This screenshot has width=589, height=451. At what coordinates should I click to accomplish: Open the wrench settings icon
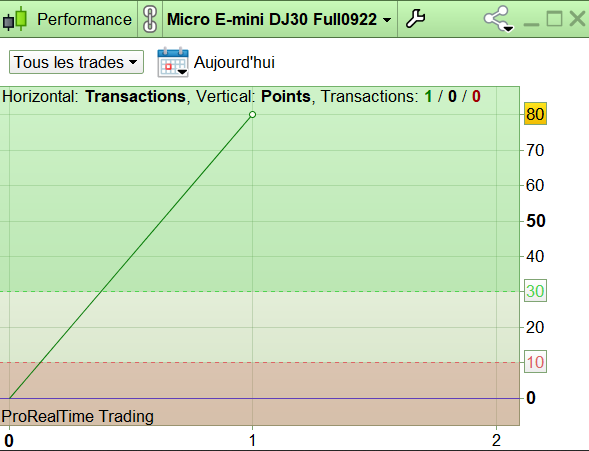point(415,19)
